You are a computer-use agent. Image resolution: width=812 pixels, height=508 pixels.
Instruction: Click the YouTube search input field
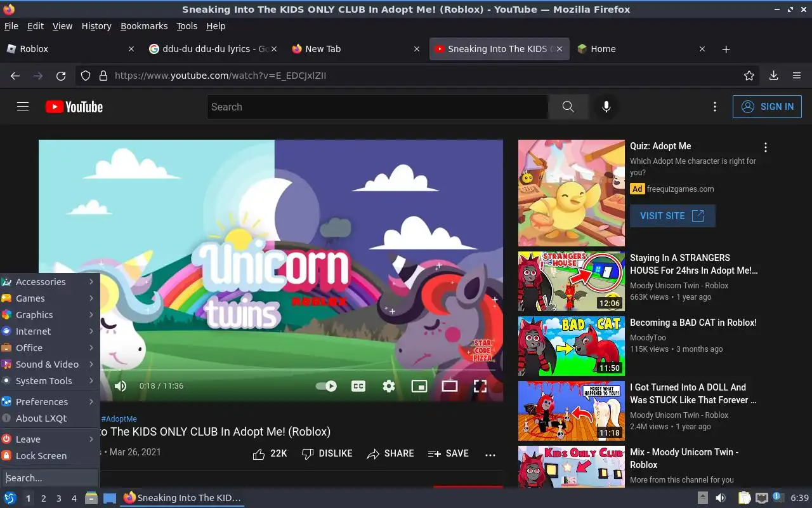tap(377, 107)
